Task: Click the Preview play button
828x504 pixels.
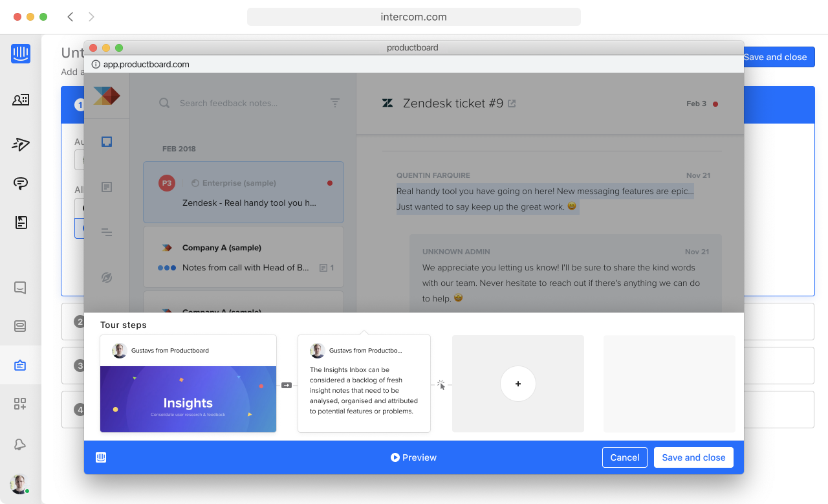Action: coord(413,457)
